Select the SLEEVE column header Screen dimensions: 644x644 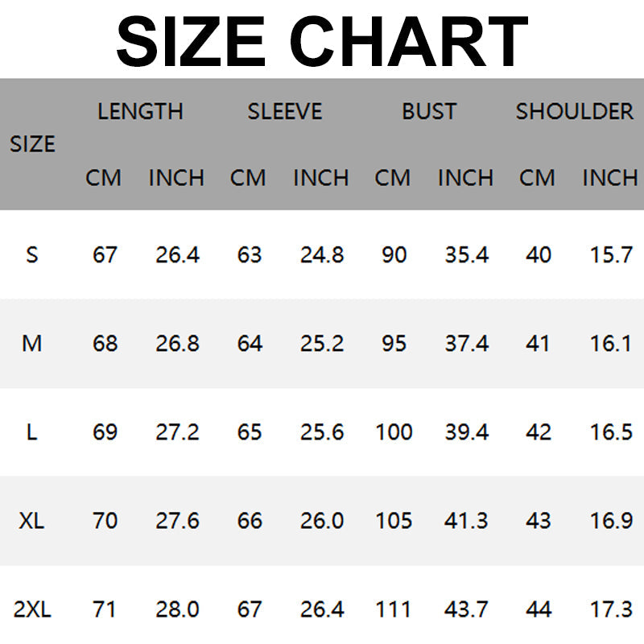point(284,111)
